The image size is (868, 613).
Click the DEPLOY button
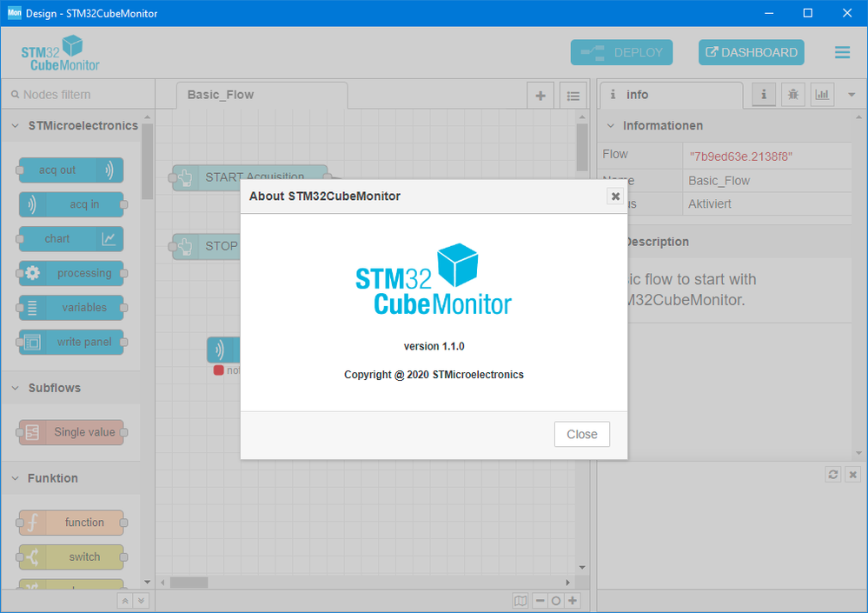click(x=621, y=53)
